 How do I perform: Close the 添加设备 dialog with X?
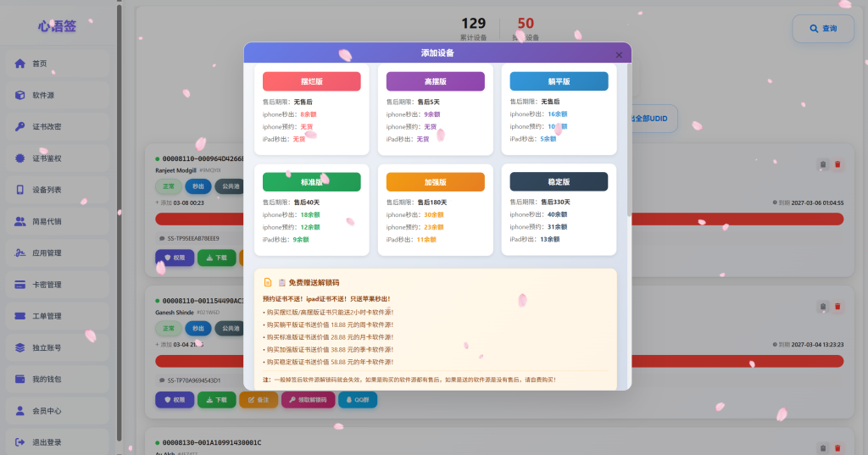click(x=619, y=55)
